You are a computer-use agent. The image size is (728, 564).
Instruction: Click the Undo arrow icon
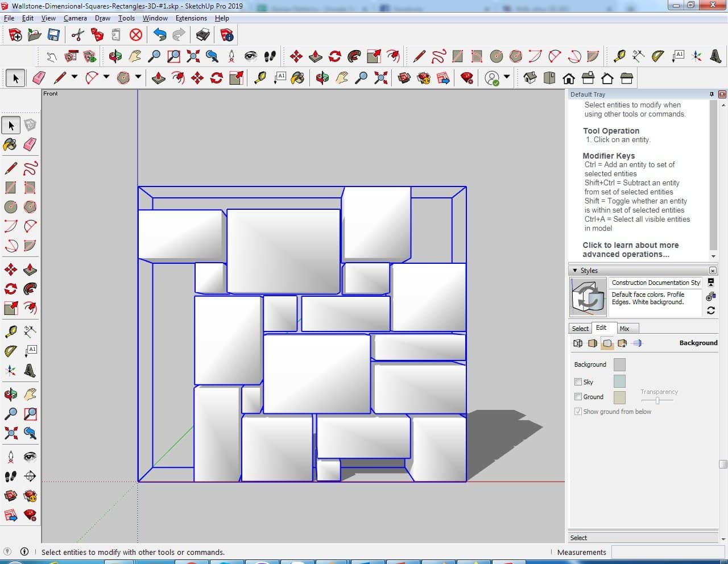click(160, 35)
